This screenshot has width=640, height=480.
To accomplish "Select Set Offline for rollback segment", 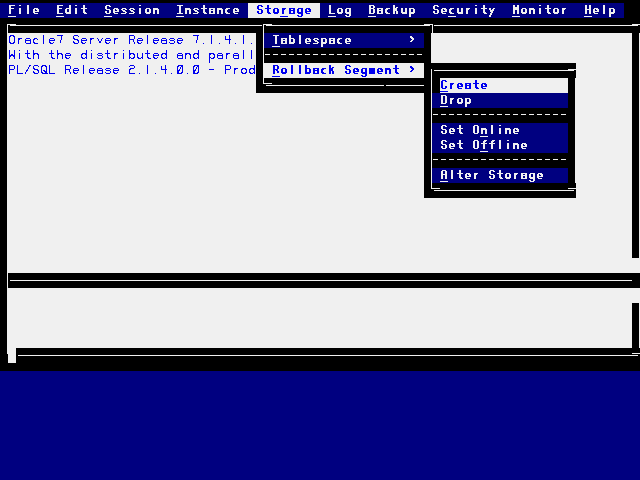I will tap(484, 145).
